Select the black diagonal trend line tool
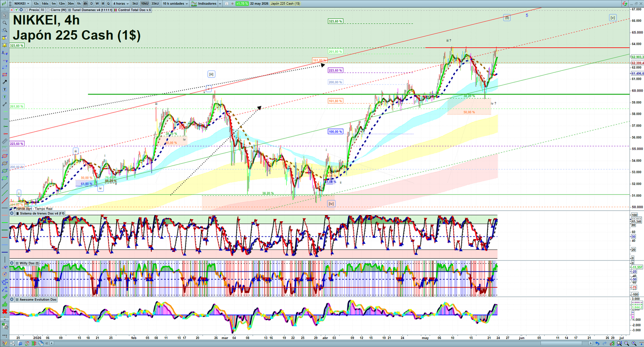The width and height of the screenshot is (644, 347). tap(4, 186)
